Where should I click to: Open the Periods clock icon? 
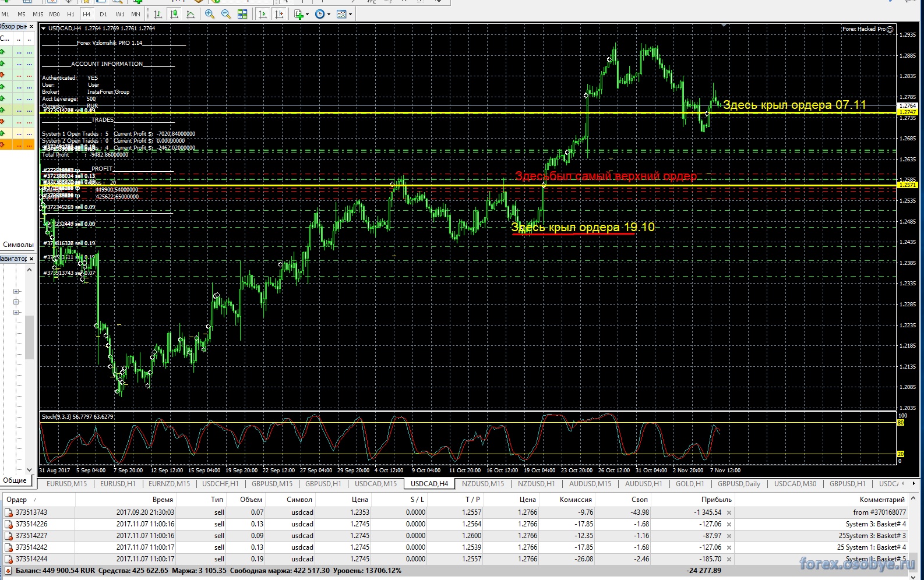(320, 14)
